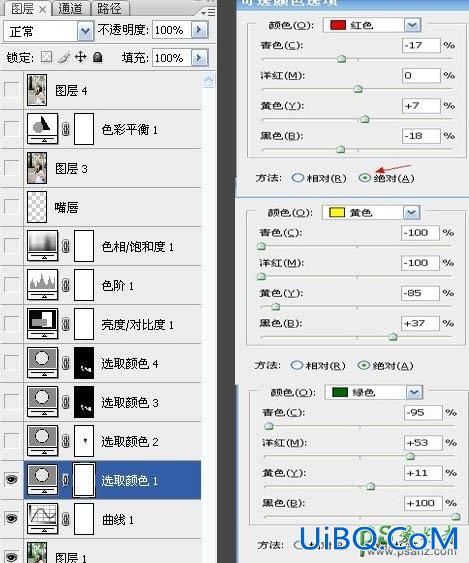
Task: Select the layer mask of 选取颜色 4
Action: pyautogui.click(x=84, y=363)
